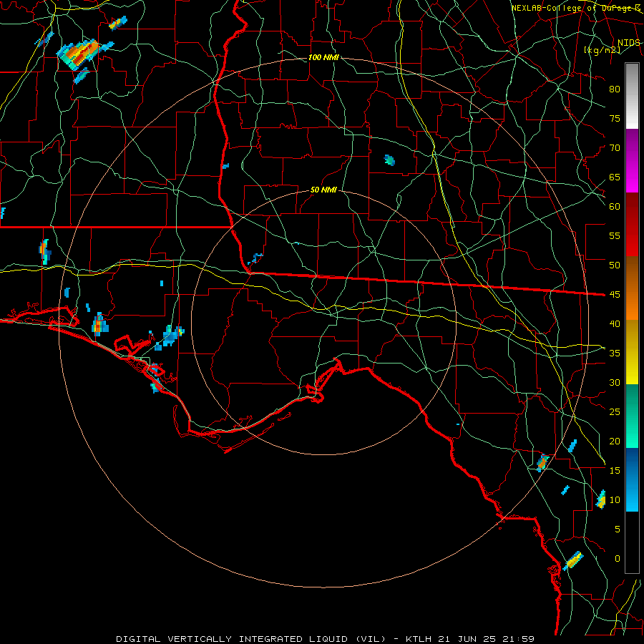Click the scale value "30"
Image resolution: width=644 pixels, height=644 pixels.
[615, 383]
